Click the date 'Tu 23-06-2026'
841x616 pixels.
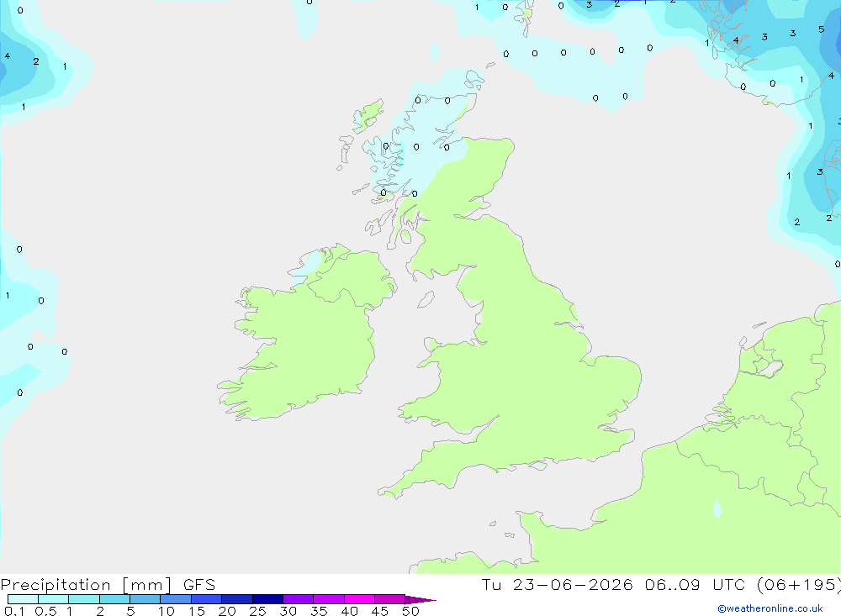(558, 585)
